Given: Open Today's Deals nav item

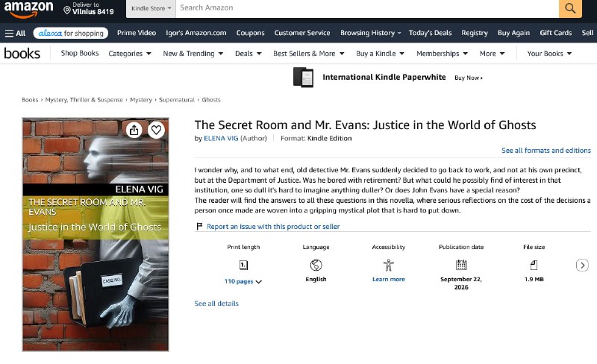Looking at the screenshot, I should [431, 33].
